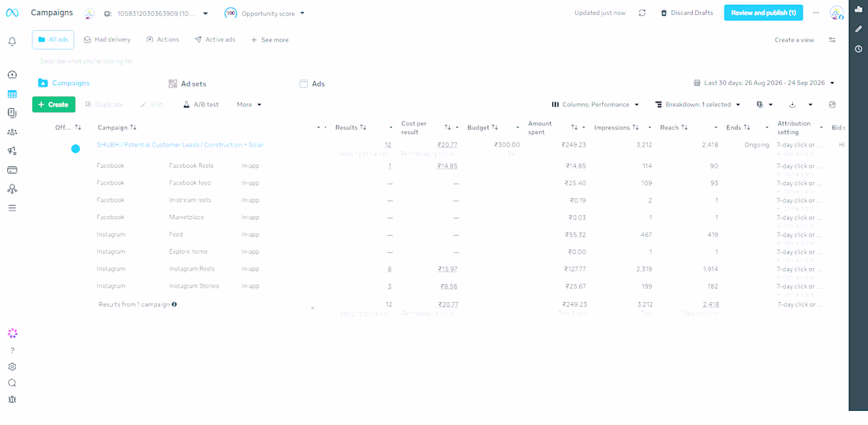
Task: Open the Last 30 days date range picker
Action: tap(764, 83)
